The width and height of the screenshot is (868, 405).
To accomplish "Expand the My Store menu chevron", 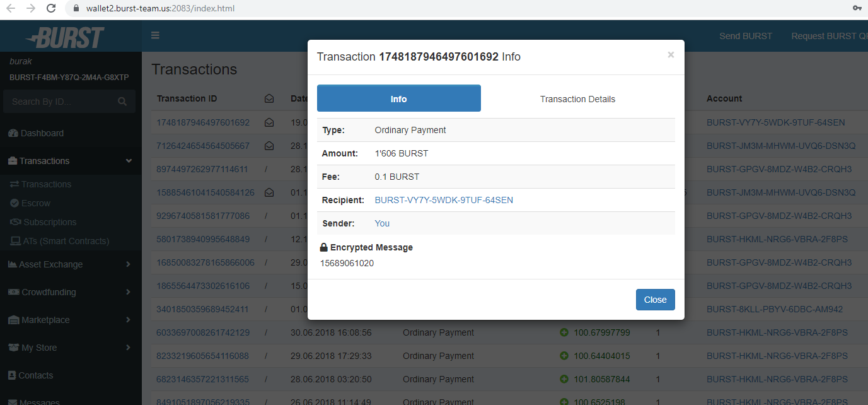I will [128, 348].
